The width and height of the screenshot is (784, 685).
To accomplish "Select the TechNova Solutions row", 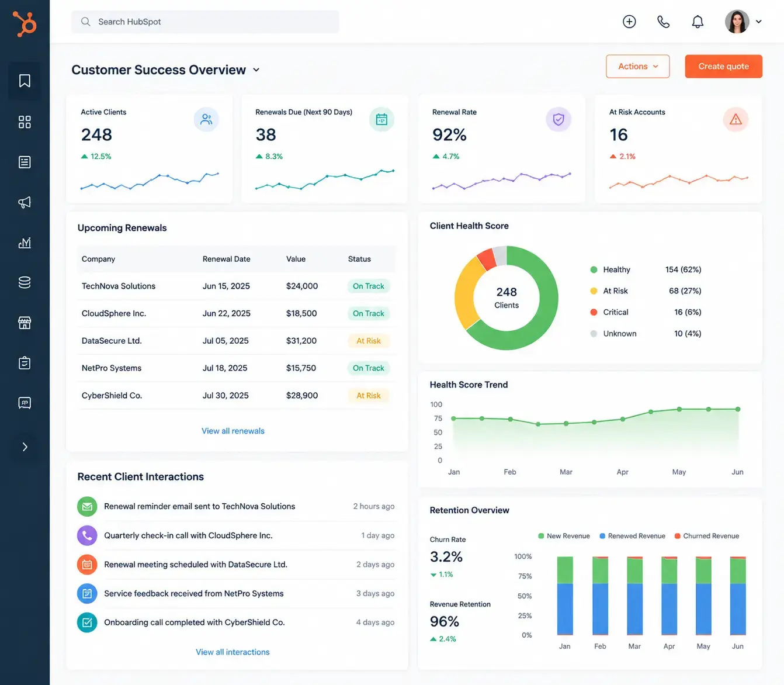I will click(x=237, y=286).
